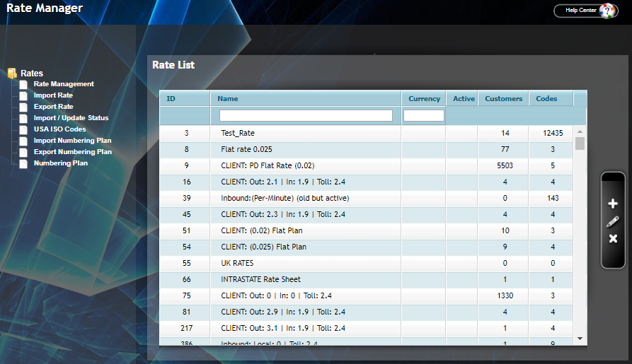This screenshot has height=364, width=632.
Task: Sort by Customers column header
Action: click(x=503, y=99)
